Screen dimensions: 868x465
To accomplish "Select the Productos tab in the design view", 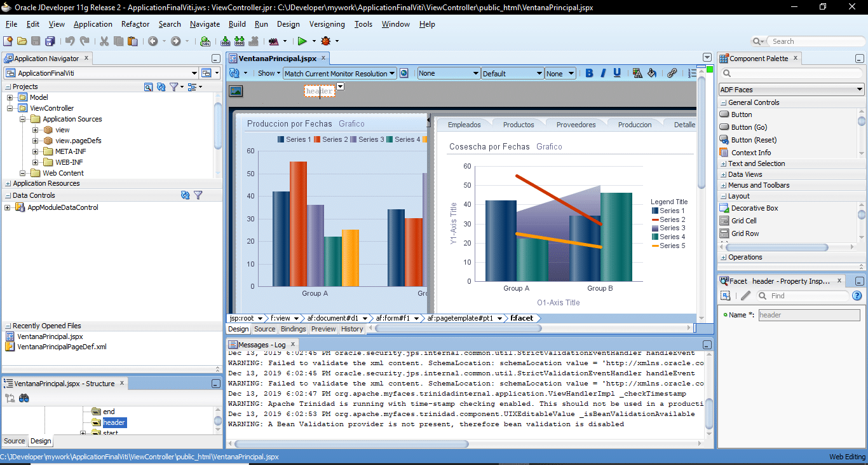I will (x=519, y=125).
